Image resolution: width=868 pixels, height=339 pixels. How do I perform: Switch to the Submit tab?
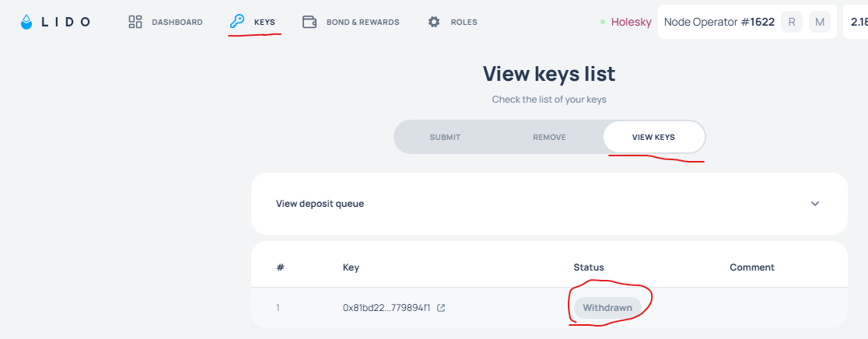(445, 138)
